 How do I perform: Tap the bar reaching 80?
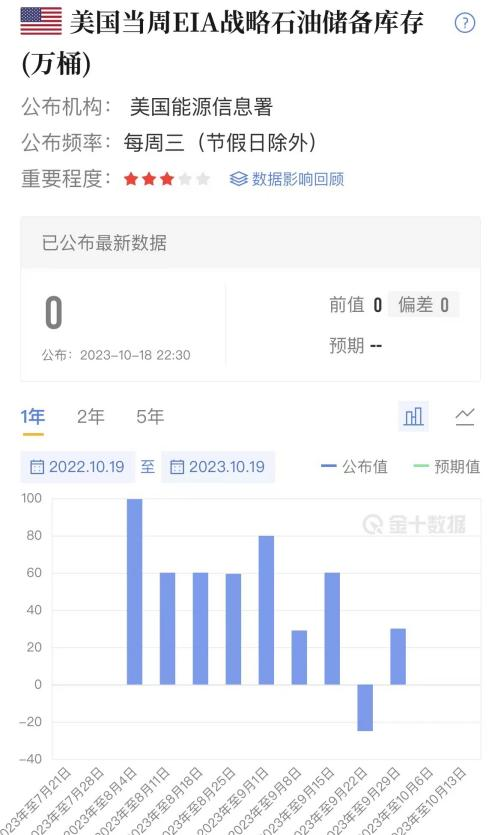(266, 610)
